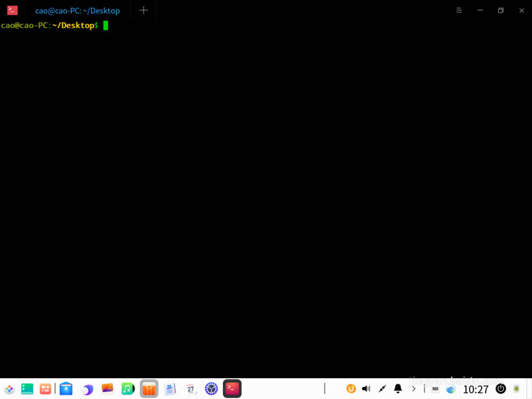This screenshot has height=399, width=532.
Task: Open the calendar app showing 27
Action: 191,389
